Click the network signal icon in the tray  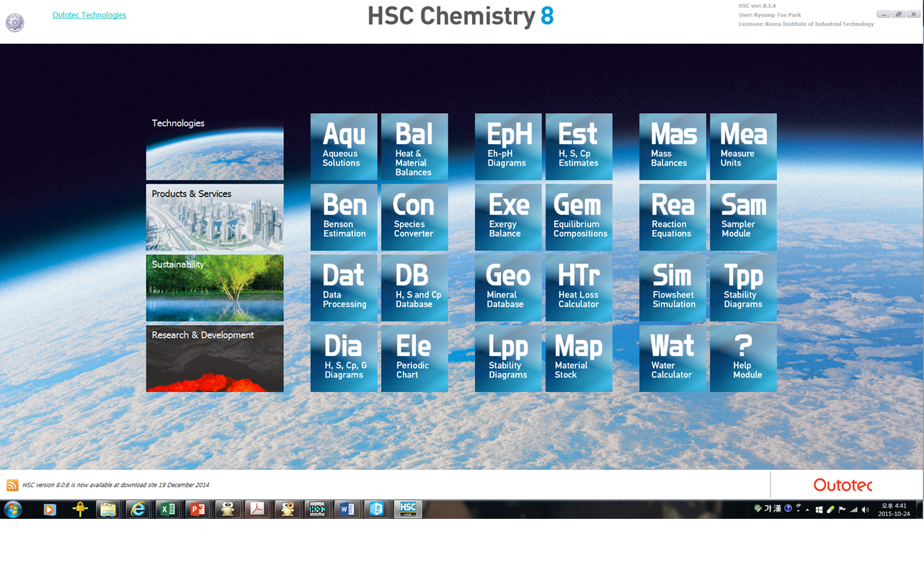[854, 509]
